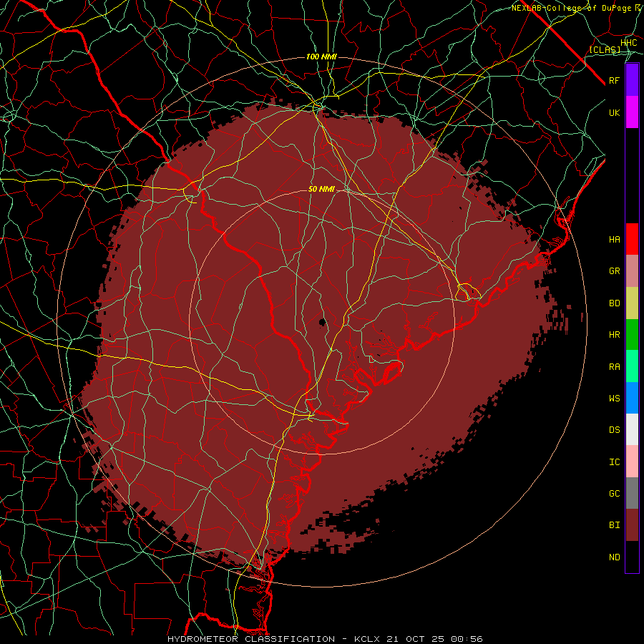The image size is (644, 644).
Task: Pick the HR green legend swatch
Action: point(632,335)
